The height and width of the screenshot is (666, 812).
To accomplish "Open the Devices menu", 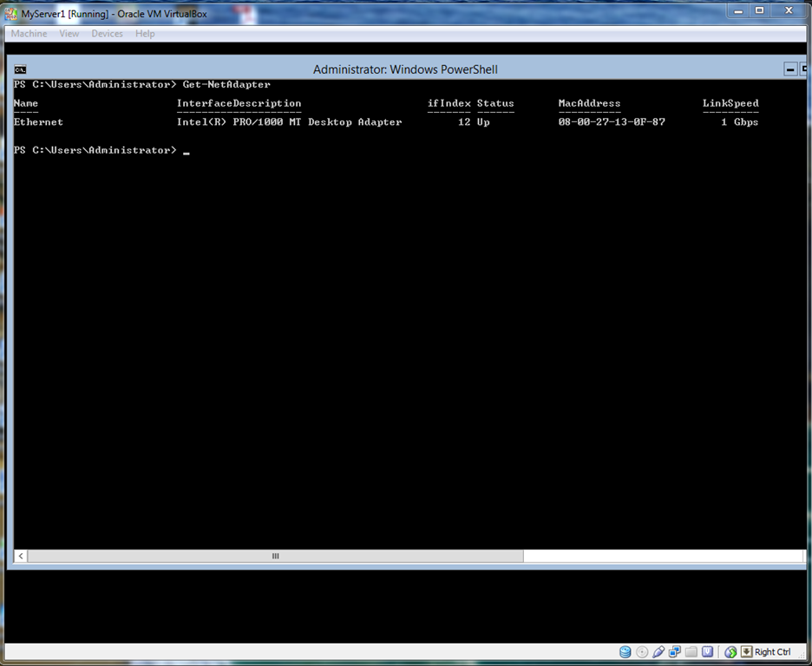I will coord(108,34).
